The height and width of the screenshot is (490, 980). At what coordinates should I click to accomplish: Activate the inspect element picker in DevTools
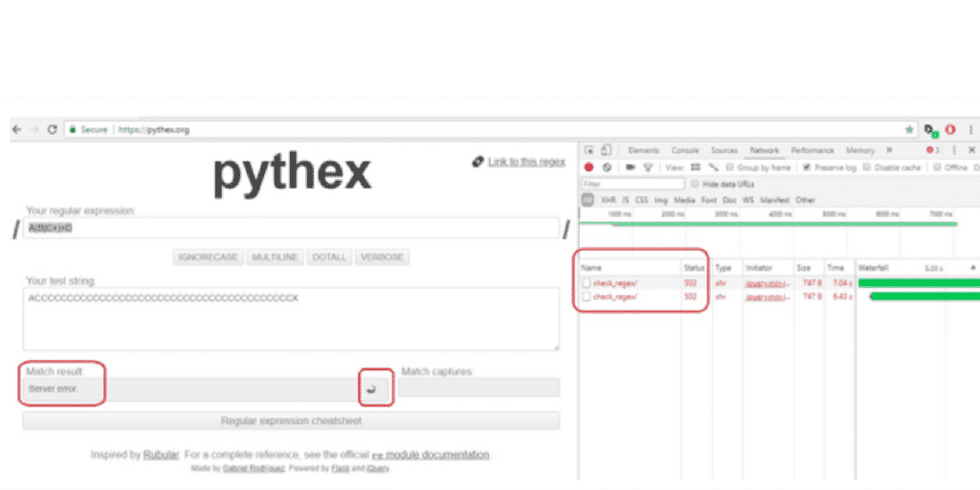click(589, 150)
